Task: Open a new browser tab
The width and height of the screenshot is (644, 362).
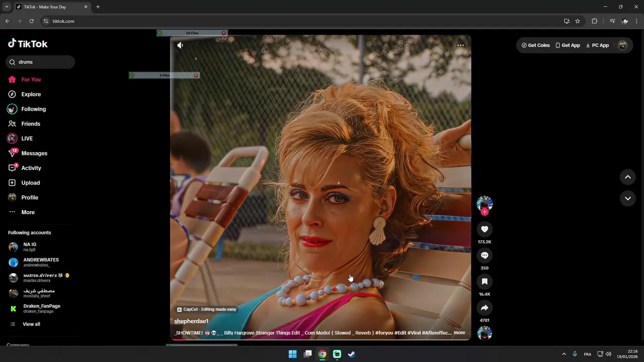Action: click(x=98, y=7)
